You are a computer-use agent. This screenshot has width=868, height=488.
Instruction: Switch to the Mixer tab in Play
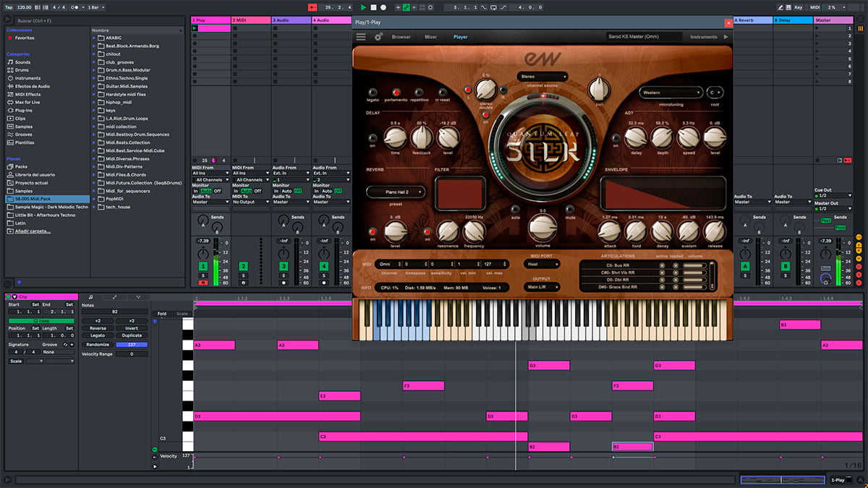point(431,37)
